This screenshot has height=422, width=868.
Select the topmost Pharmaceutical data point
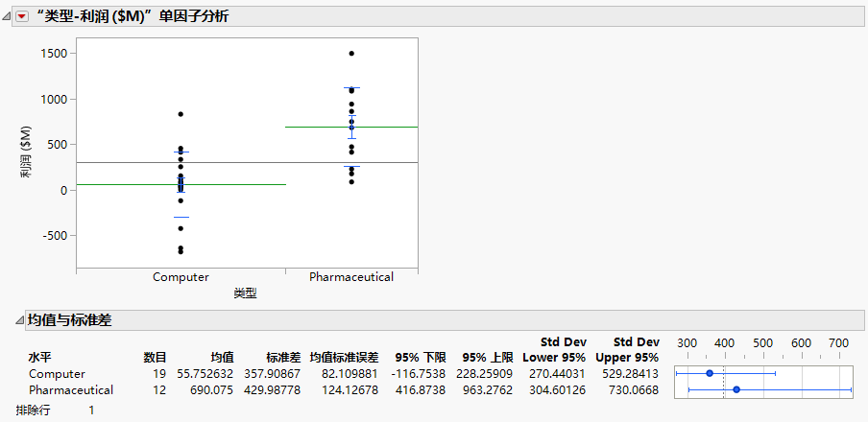(351, 54)
